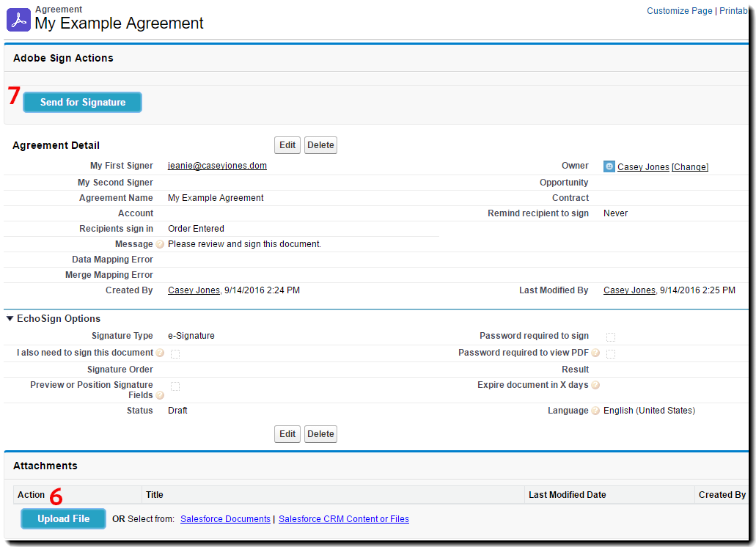Click Edit button above Agreement Detail fields
Image resolution: width=756 pixels, height=547 pixels.
(x=287, y=145)
